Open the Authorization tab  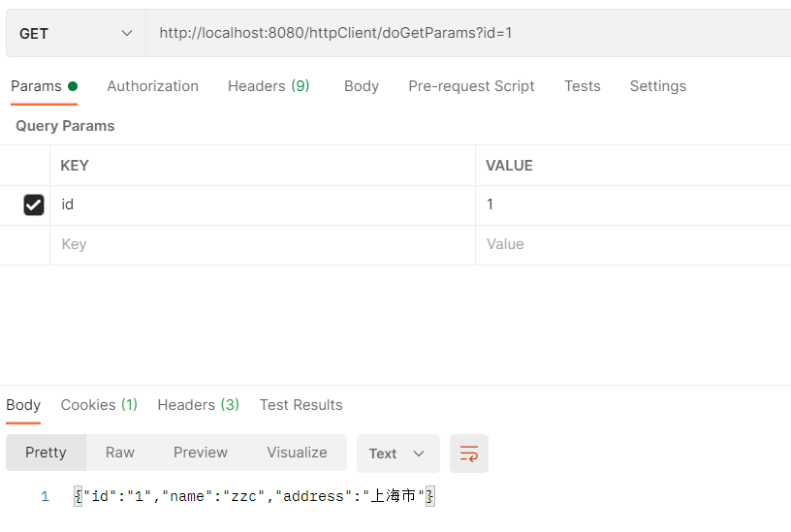pos(152,86)
